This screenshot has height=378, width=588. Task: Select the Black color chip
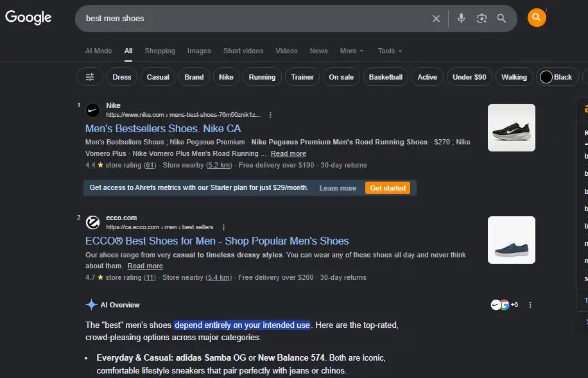[557, 77]
